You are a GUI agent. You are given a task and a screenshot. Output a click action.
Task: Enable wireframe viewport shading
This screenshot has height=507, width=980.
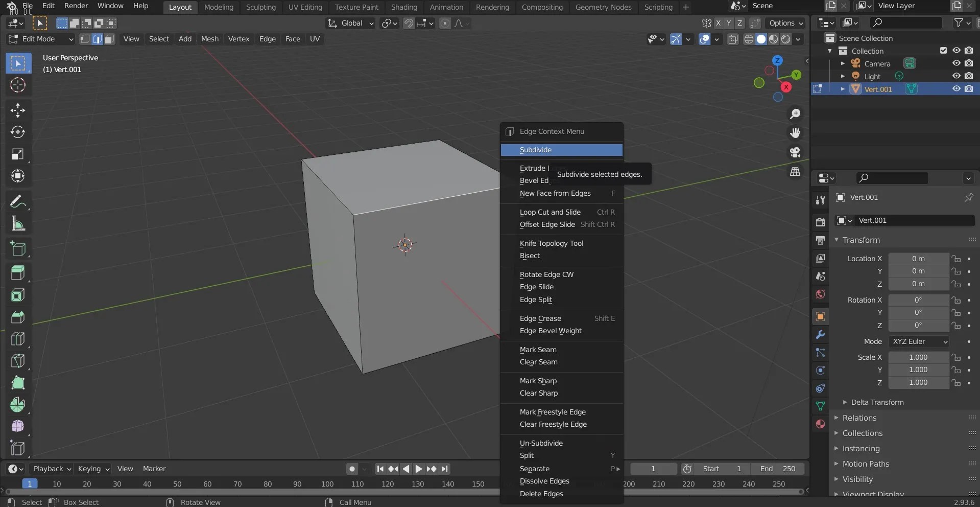(x=749, y=39)
